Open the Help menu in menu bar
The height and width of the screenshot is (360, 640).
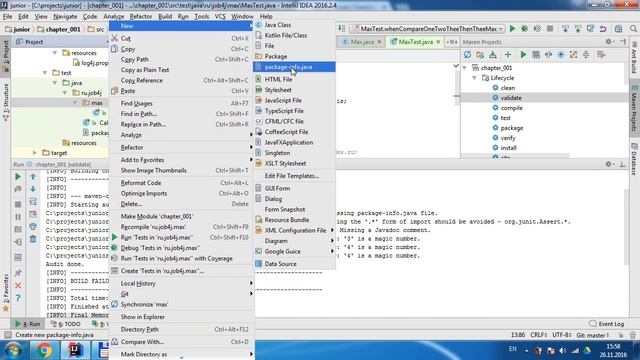click(x=266, y=16)
